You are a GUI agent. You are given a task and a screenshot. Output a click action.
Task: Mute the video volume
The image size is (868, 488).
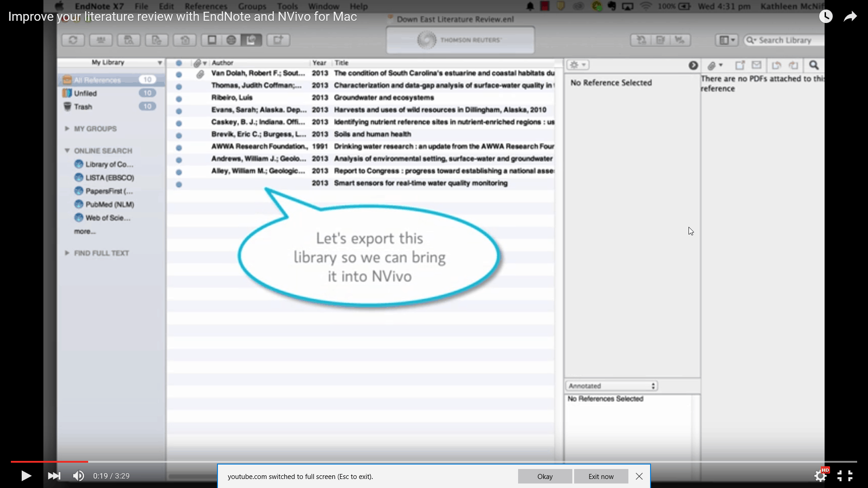tap(79, 476)
